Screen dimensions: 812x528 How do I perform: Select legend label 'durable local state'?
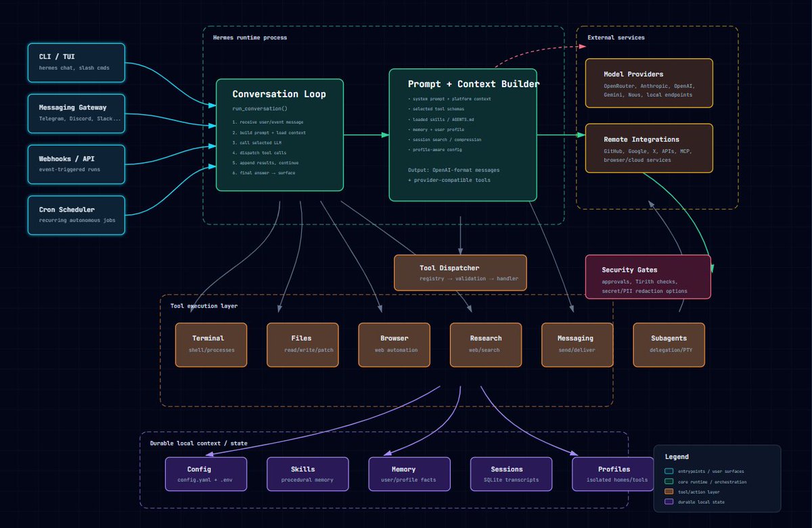click(700, 502)
